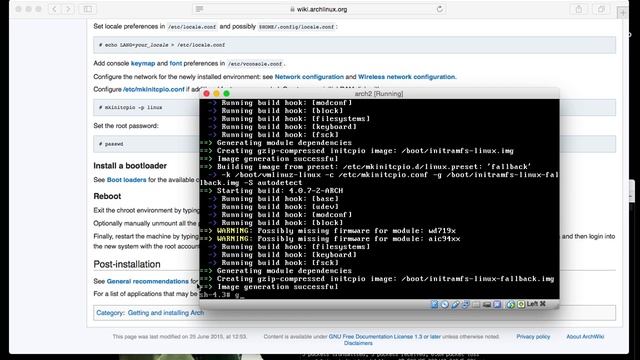Open GNU Free Documentation License link

(x=384, y=337)
